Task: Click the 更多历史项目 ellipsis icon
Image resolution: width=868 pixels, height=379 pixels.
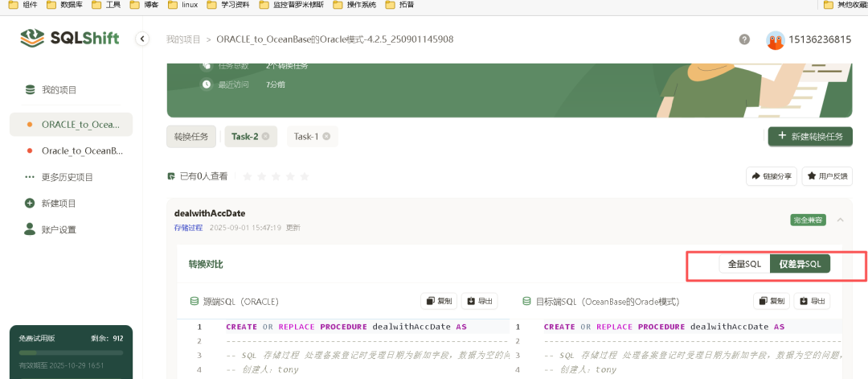Action: point(30,177)
